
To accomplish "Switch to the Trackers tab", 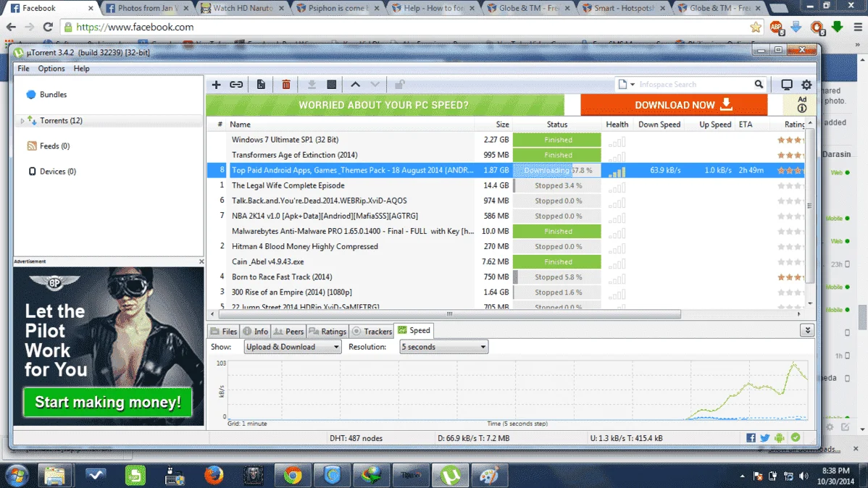I will [372, 332].
